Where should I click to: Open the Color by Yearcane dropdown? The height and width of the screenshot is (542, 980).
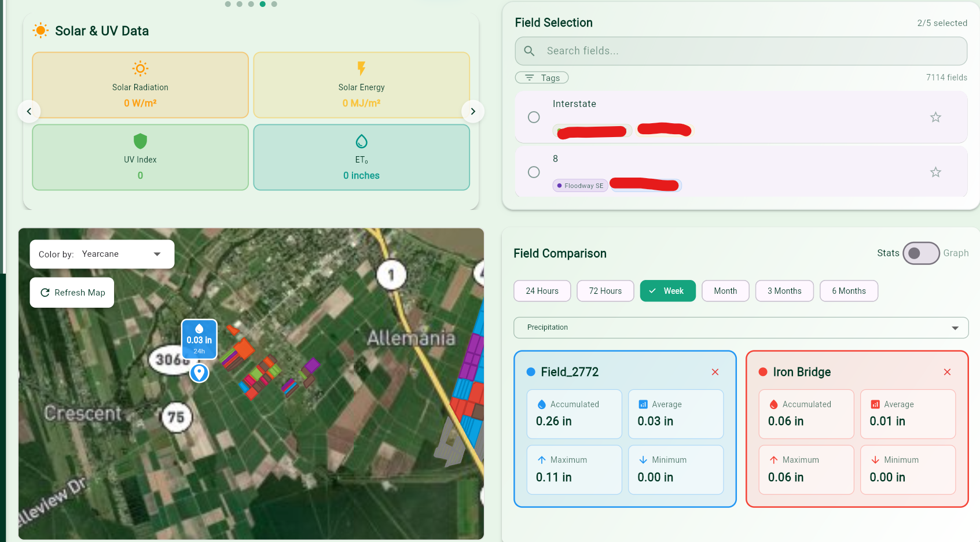pyautogui.click(x=156, y=253)
